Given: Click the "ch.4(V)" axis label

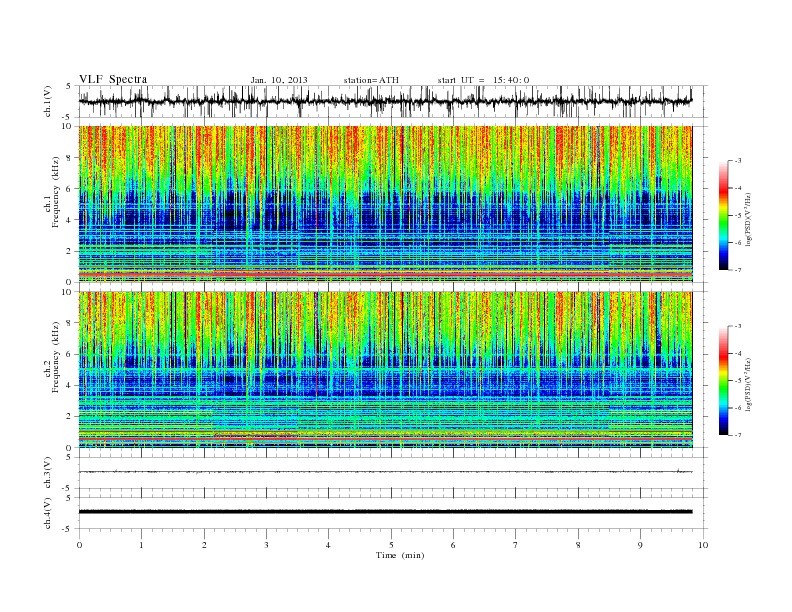Looking at the screenshot, I should [x=48, y=513].
